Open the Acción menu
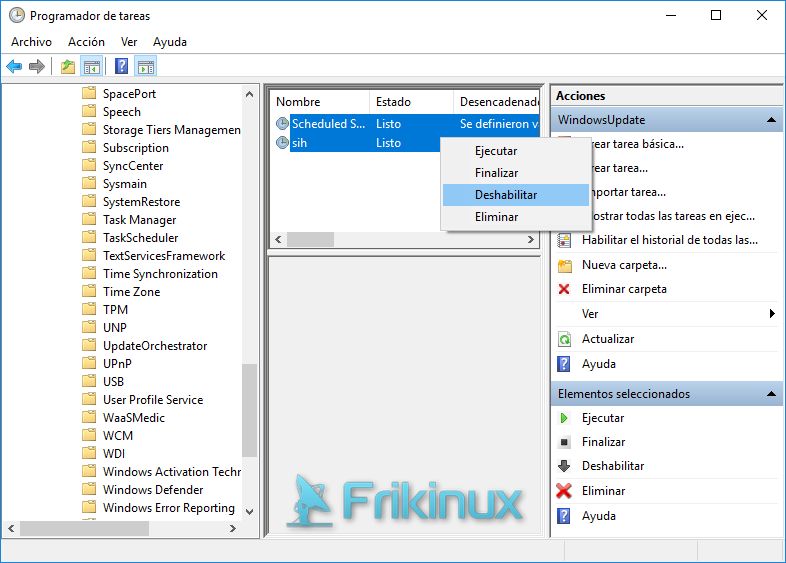Screen dimensions: 786x563 86,42
